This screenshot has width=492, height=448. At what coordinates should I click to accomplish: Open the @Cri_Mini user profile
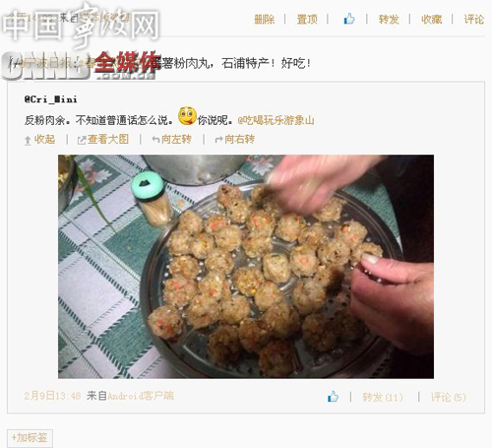[x=51, y=99]
